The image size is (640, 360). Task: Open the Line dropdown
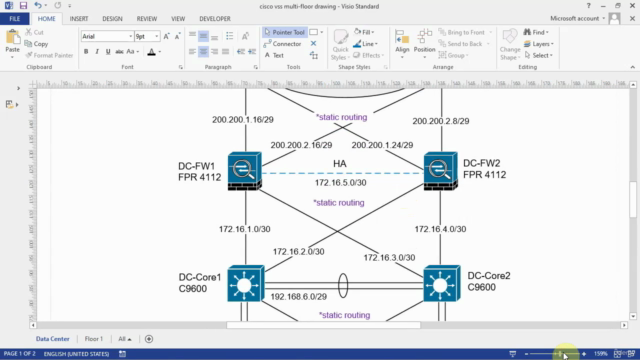(365, 44)
